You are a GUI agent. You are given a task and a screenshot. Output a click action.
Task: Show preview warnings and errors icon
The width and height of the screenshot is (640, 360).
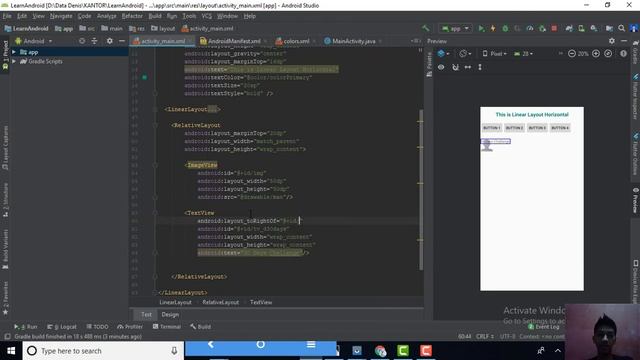click(x=623, y=53)
